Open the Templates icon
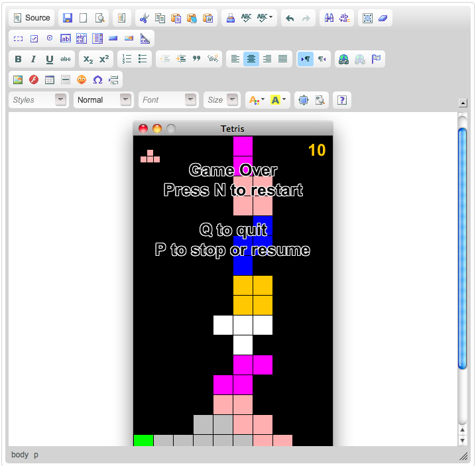 (122, 18)
